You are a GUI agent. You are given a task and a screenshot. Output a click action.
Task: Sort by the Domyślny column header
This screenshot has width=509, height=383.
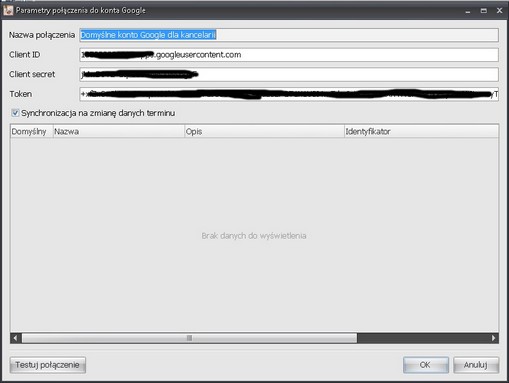[x=32, y=131]
